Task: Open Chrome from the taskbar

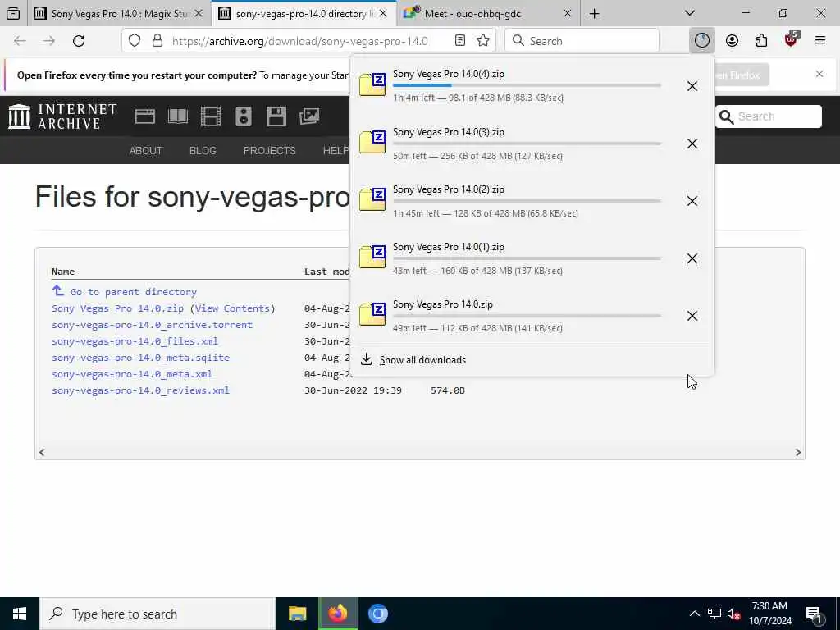Action: 377,614
